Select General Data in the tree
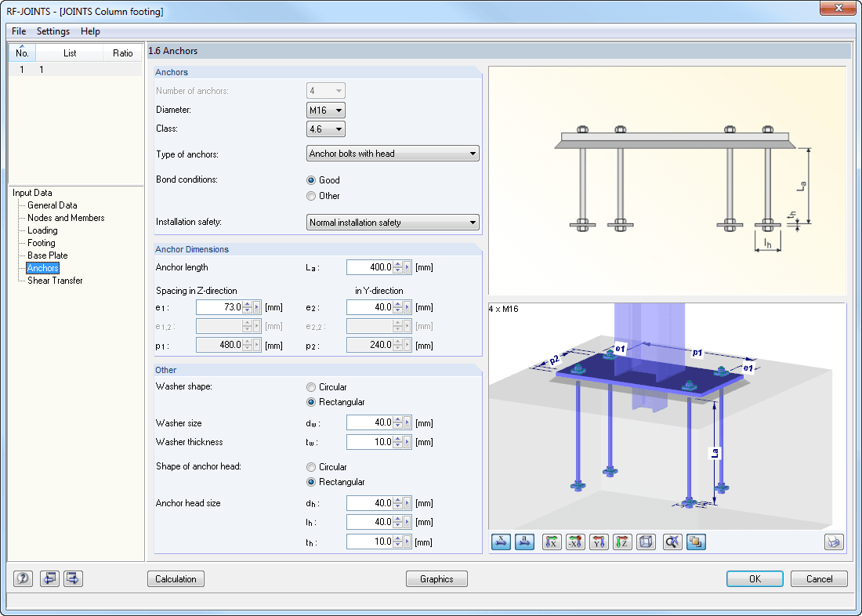The image size is (862, 616). click(x=53, y=205)
